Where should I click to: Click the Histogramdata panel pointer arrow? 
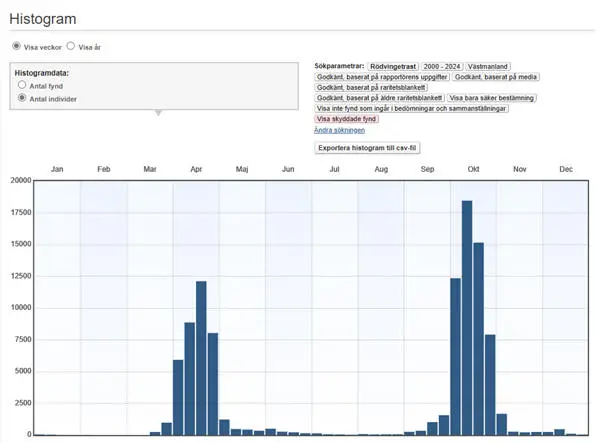(x=157, y=112)
